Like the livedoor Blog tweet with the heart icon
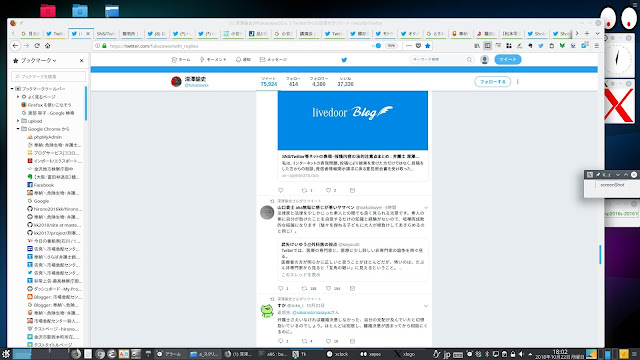Viewport: 640px width, 360px height. click(x=328, y=190)
